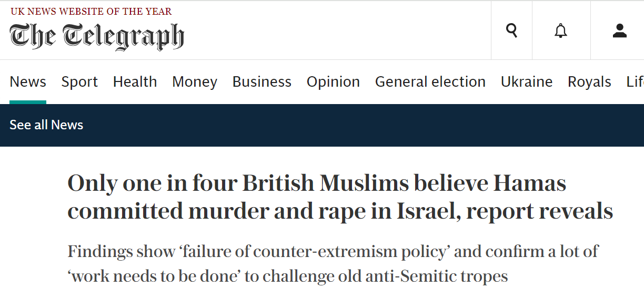Click the British Muslims Hamas report headline
Viewport: 644px width, 308px height.
(x=340, y=197)
